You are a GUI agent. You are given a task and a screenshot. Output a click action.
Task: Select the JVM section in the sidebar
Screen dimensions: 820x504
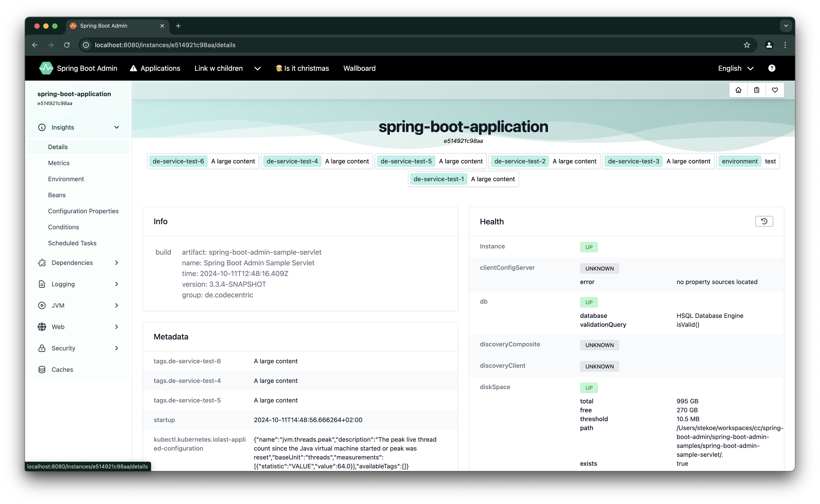tap(58, 305)
